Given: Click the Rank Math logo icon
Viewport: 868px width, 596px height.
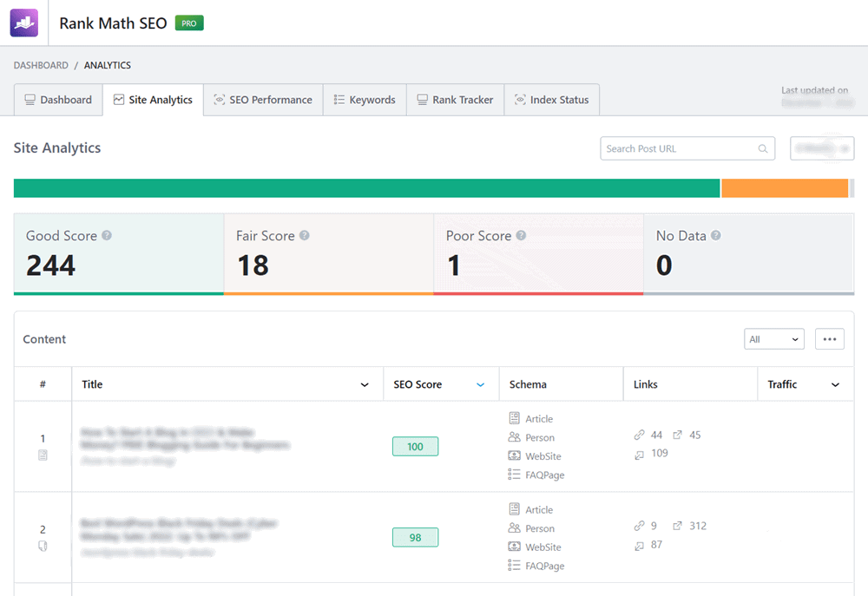Looking at the screenshot, I should (23, 23).
